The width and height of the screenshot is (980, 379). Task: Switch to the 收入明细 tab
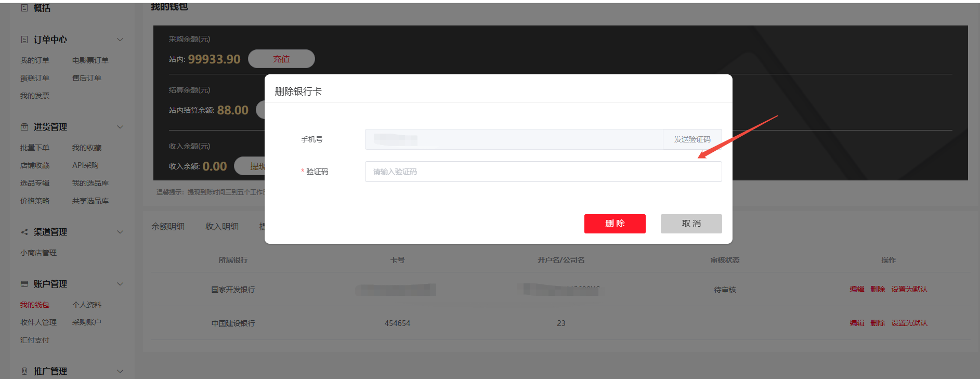pos(222,227)
